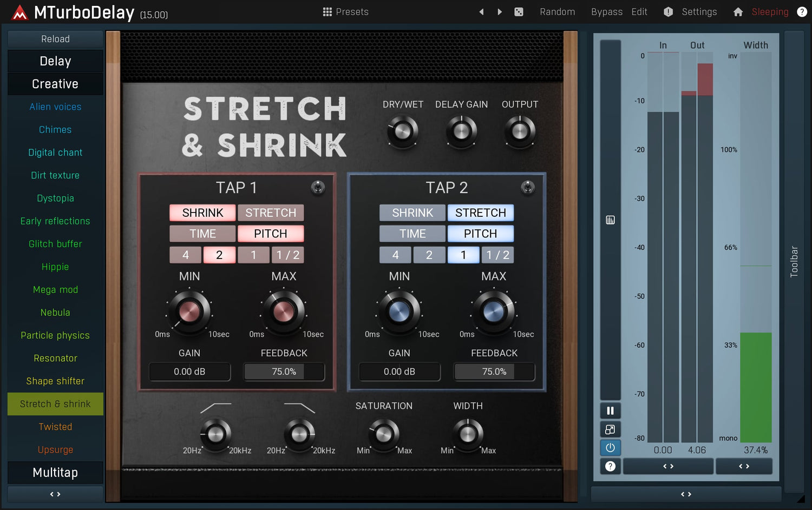Go to the next preset arrow
Screen dimensions: 812x510
(500, 12)
